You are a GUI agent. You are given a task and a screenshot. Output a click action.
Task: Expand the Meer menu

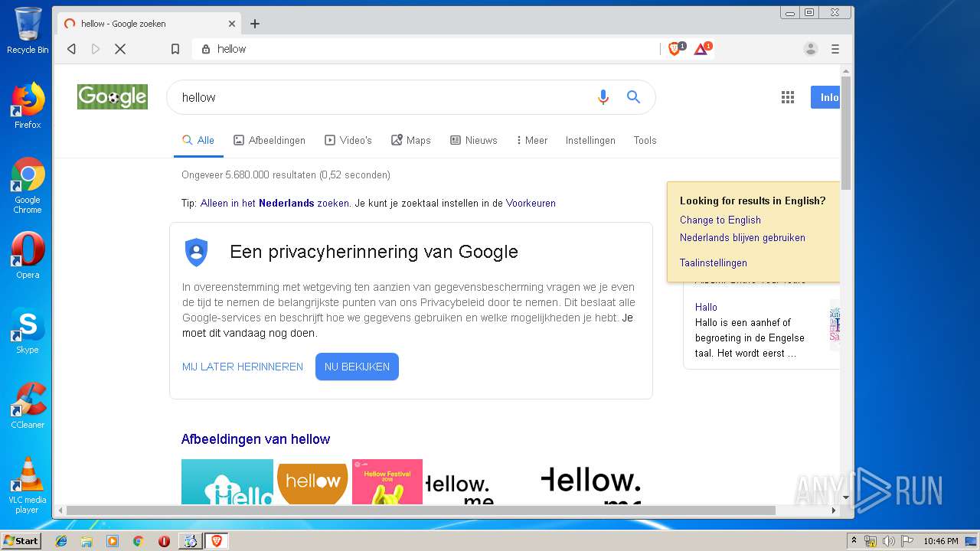point(532,141)
